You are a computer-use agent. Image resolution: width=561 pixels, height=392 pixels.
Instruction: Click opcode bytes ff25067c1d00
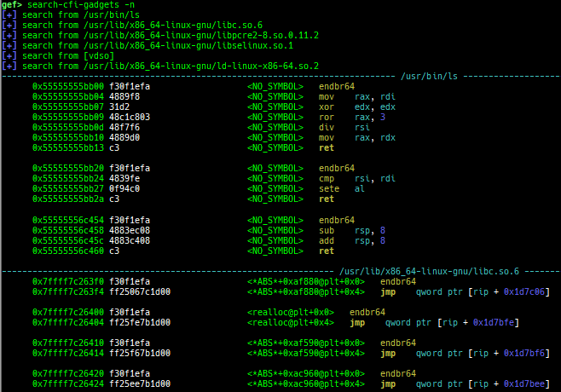(x=140, y=291)
